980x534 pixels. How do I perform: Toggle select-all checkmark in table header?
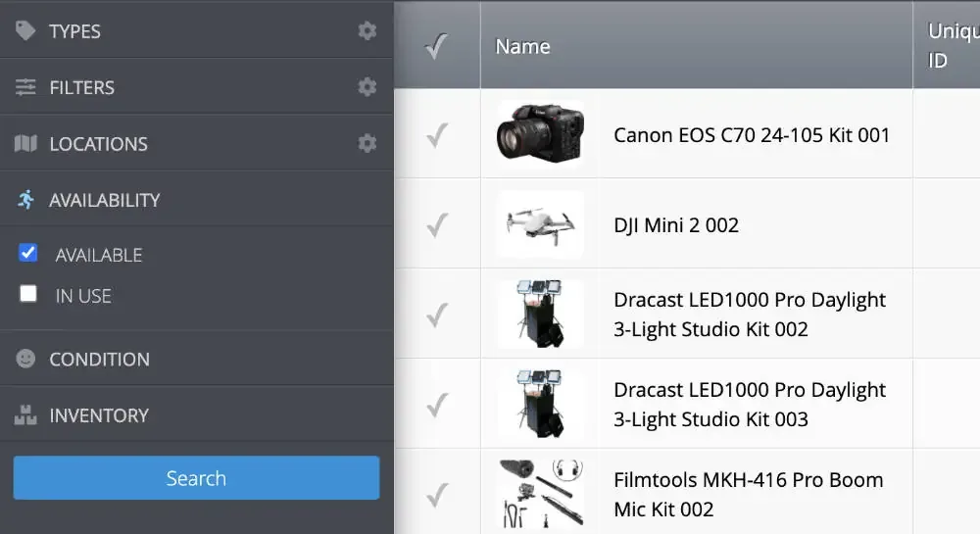437,46
